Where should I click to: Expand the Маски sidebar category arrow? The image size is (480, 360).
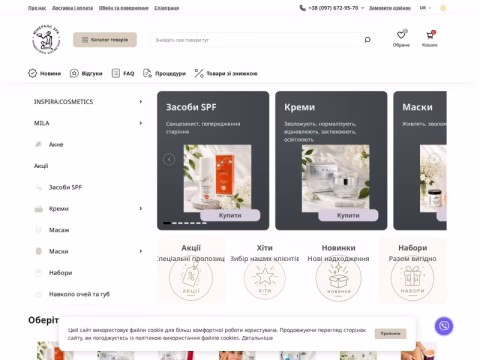coord(141,251)
